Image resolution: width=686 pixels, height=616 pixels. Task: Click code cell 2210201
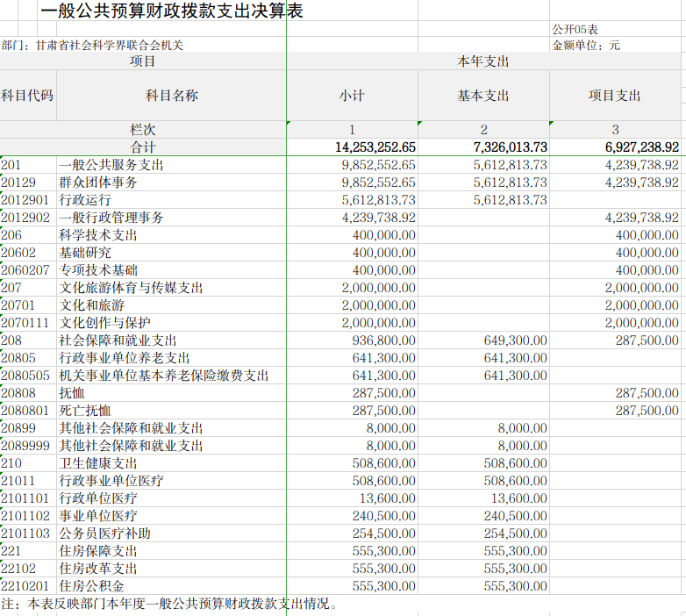28,585
